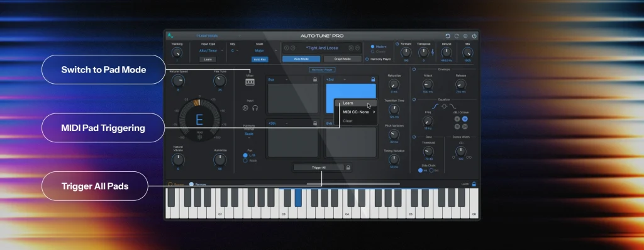This screenshot has width=644, height=250.
Task: Open the Input Type Alto / Tenor dropdown
Action: point(211,50)
